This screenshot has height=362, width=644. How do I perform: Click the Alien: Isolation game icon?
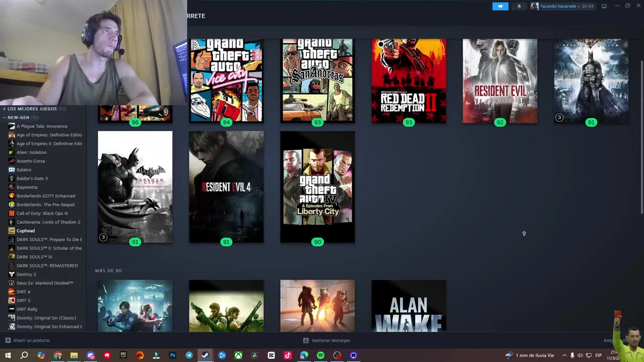[12, 152]
